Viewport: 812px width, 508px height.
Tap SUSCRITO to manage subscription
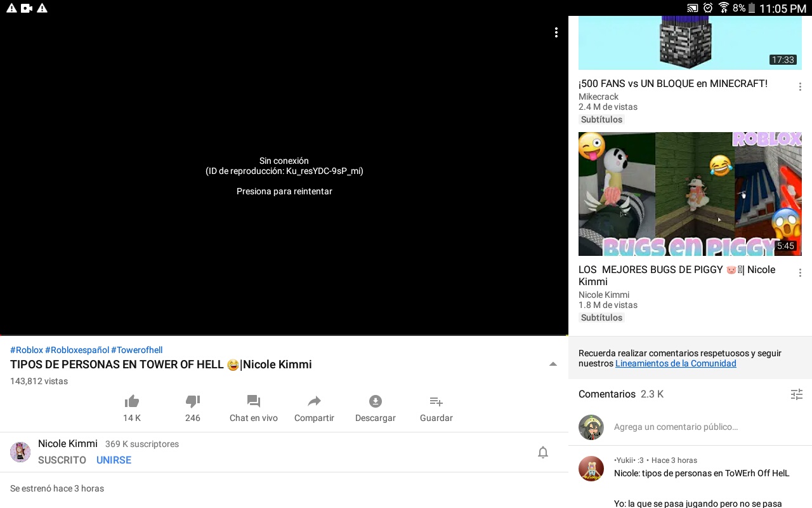pos(62,460)
